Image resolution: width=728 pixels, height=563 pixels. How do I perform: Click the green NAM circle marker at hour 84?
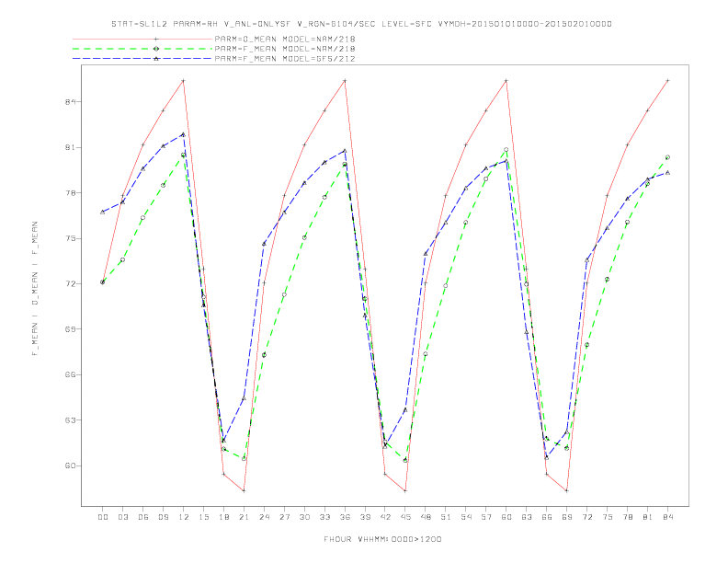(667, 157)
